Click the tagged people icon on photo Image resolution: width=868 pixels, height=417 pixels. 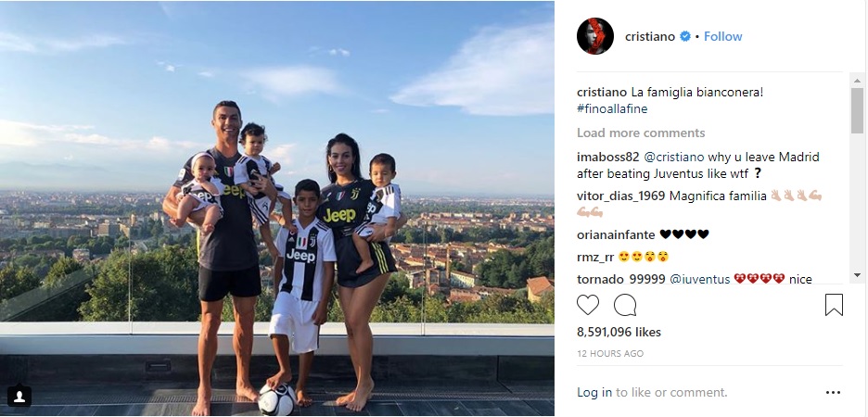(19, 396)
